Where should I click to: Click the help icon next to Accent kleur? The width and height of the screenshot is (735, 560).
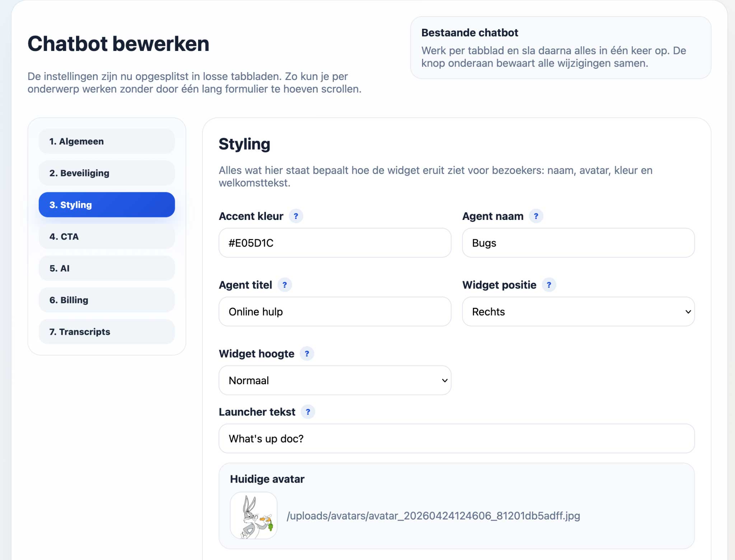pyautogui.click(x=296, y=216)
